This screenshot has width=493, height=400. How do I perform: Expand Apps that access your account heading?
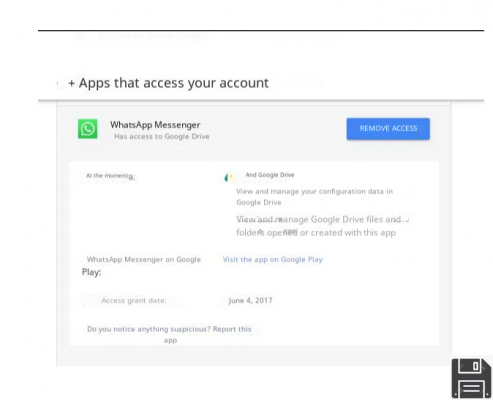click(x=168, y=83)
